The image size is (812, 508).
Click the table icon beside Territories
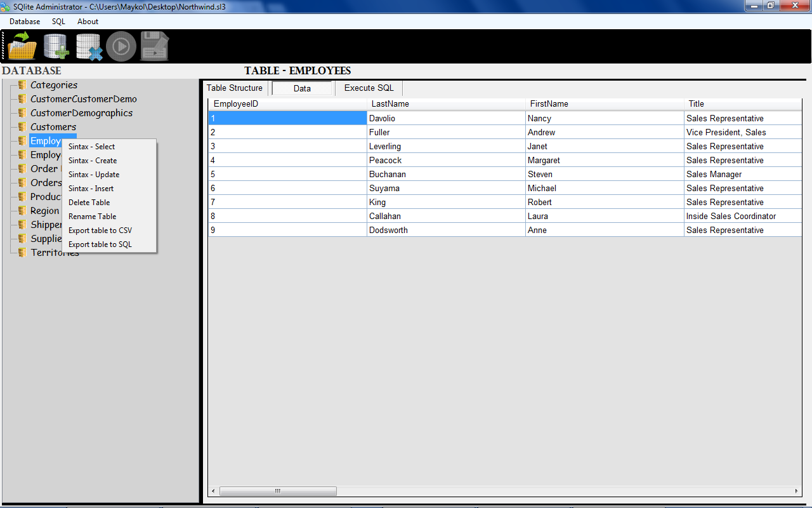click(x=20, y=252)
